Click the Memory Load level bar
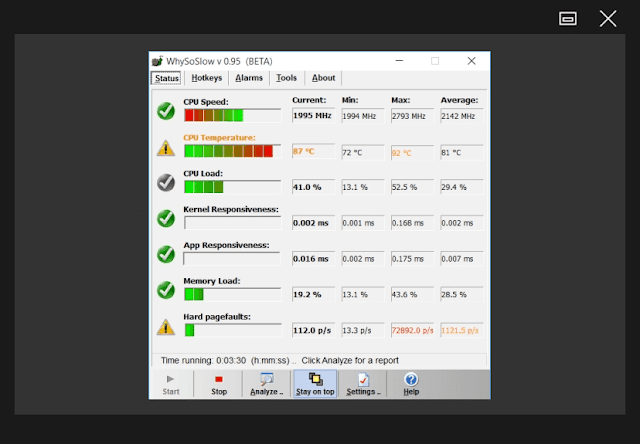The image size is (640, 444). pos(232,294)
